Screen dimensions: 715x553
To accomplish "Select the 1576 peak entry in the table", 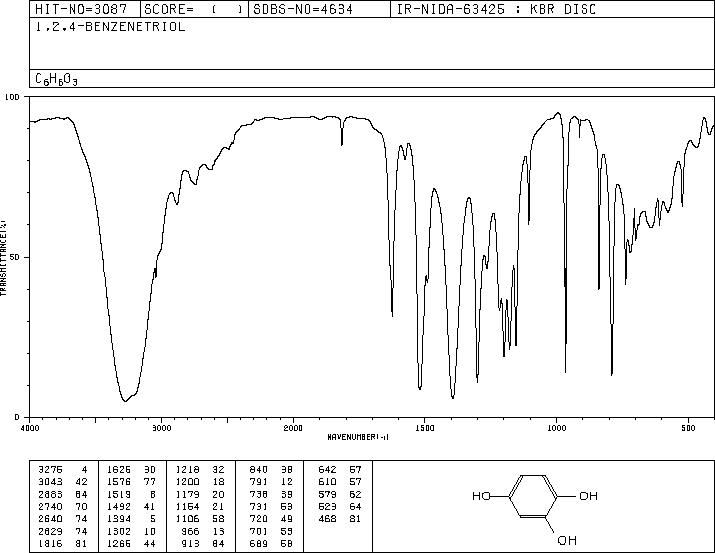I will pos(131,482).
